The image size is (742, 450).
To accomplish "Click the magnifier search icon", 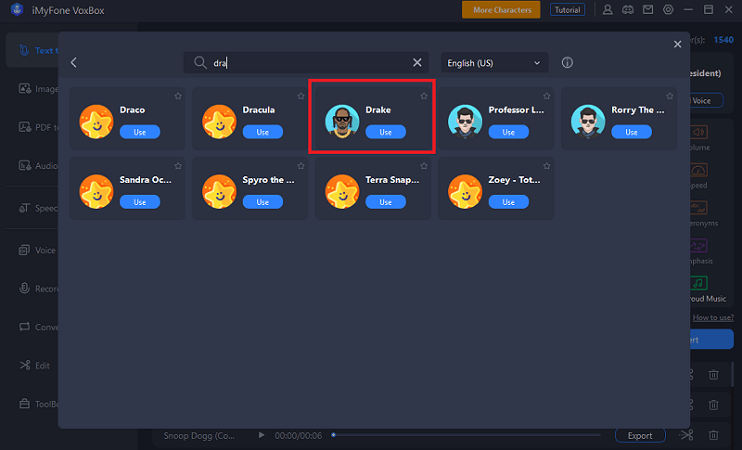I will tap(200, 62).
